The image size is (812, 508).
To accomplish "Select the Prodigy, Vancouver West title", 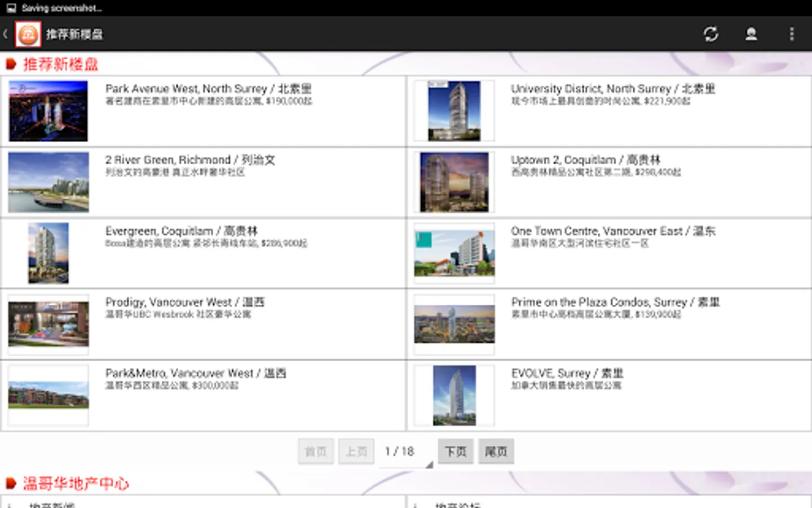I will click(x=184, y=302).
